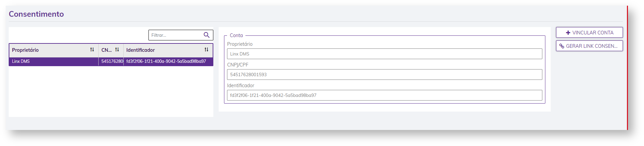Click the chain link icon on Gerar Link
The height and width of the screenshot is (146, 644).
coord(562,46)
